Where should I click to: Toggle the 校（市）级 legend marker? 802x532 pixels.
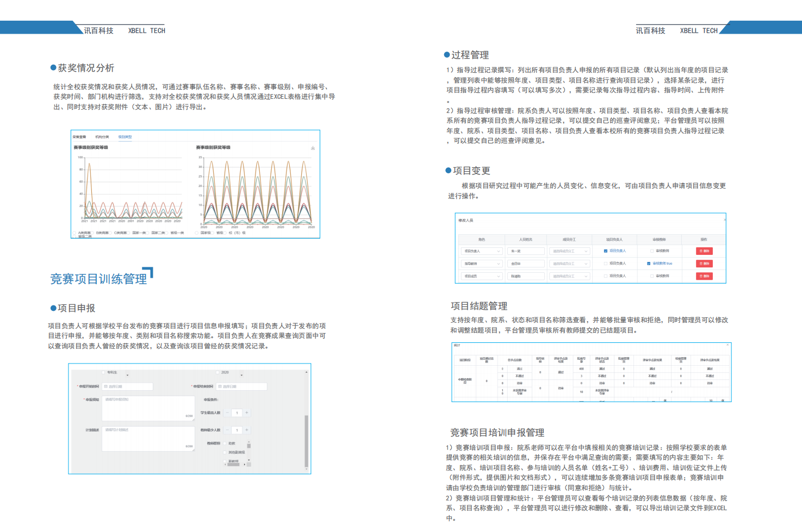click(225, 233)
